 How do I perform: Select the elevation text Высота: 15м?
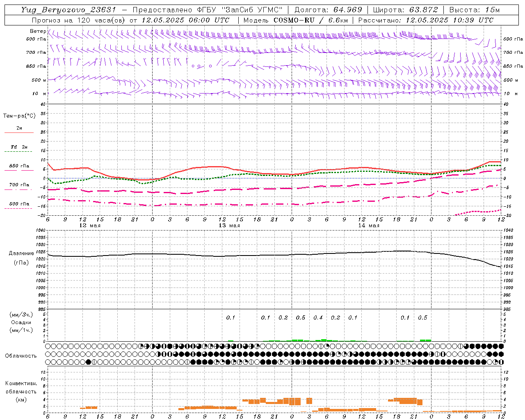coord(474,10)
